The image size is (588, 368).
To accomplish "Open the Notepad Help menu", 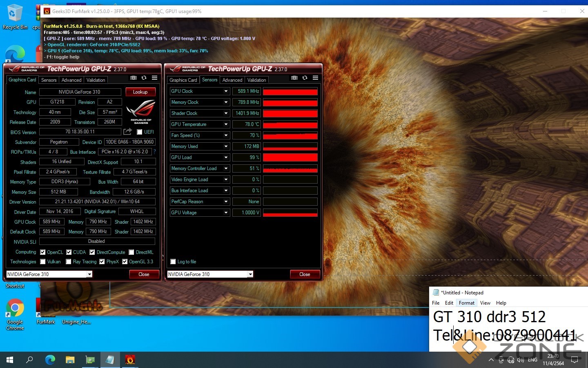I will click(x=501, y=303).
